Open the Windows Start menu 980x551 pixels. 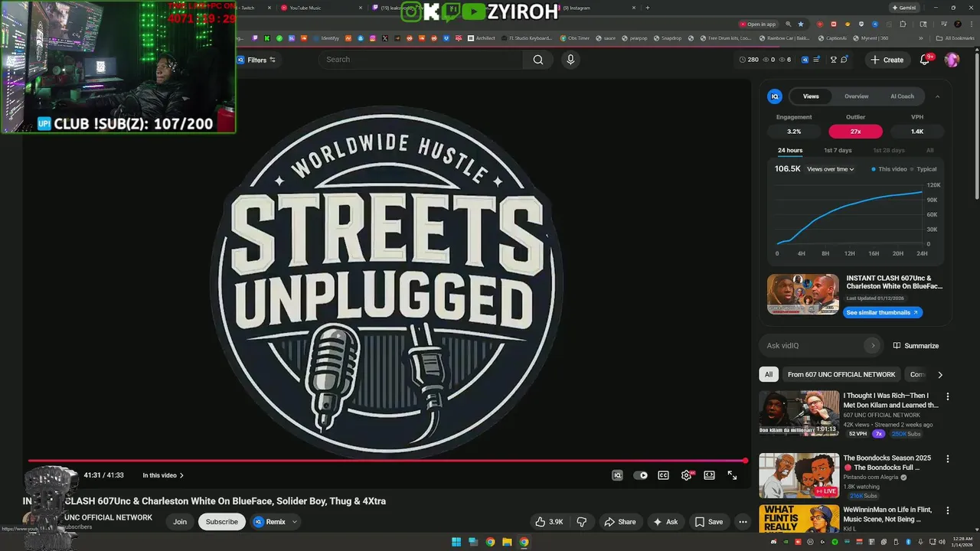click(456, 542)
